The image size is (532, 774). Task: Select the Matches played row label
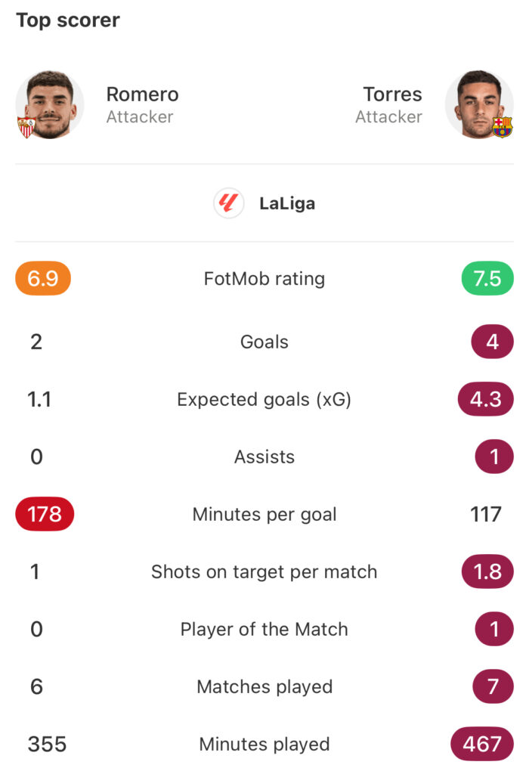tap(264, 686)
